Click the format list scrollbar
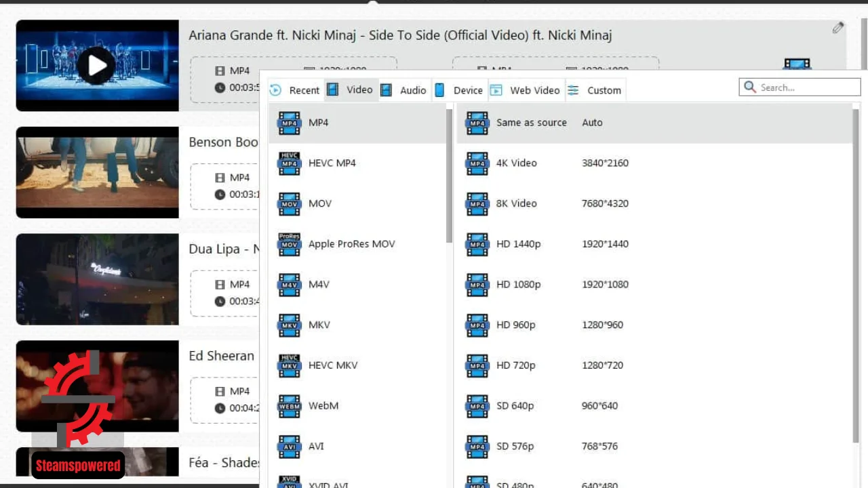 point(449,175)
